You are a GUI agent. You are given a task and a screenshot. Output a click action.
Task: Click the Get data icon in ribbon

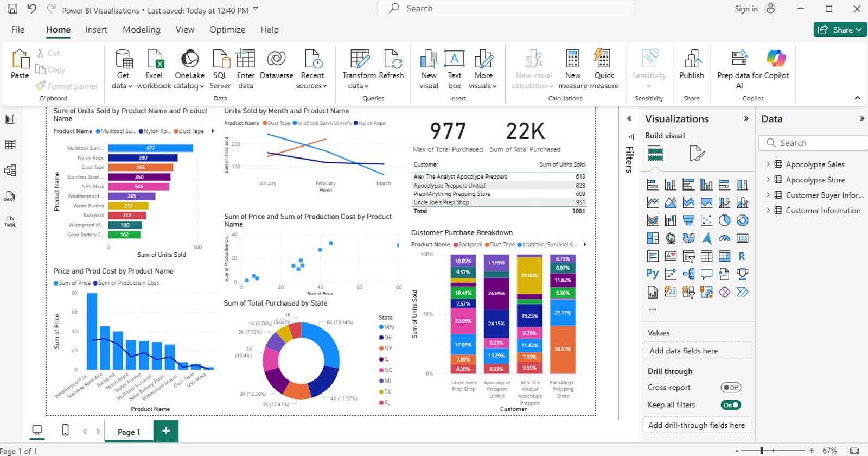tap(123, 60)
